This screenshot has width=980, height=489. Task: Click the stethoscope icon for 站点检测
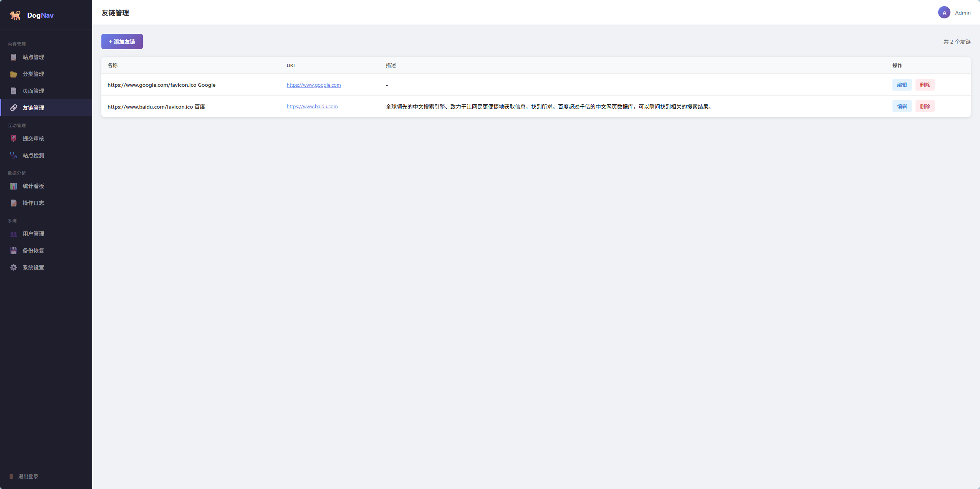[x=13, y=155]
